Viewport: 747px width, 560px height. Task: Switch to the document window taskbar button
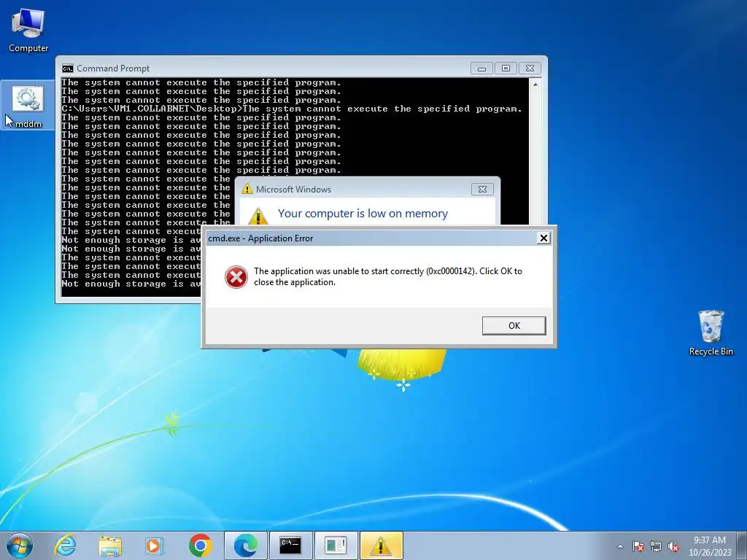coord(336,545)
